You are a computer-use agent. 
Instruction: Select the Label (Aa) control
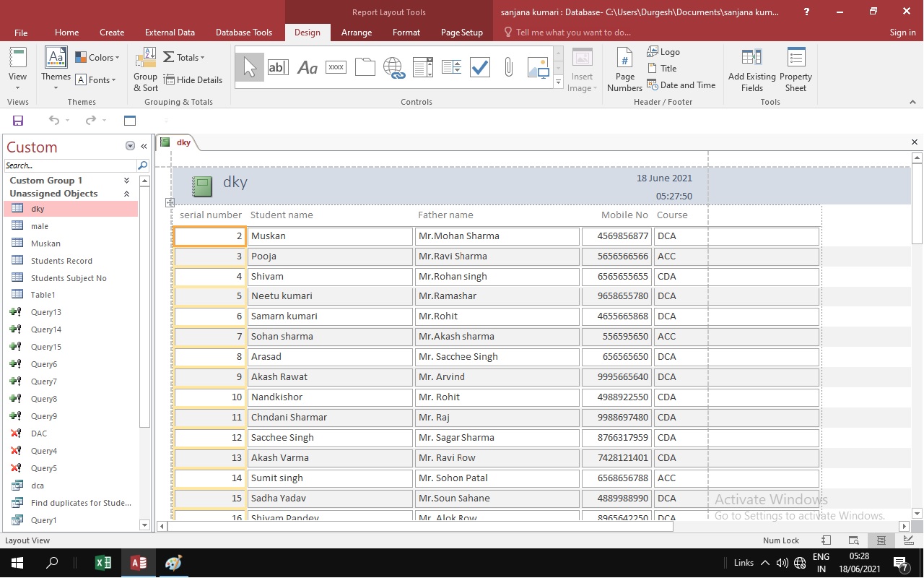coord(307,66)
